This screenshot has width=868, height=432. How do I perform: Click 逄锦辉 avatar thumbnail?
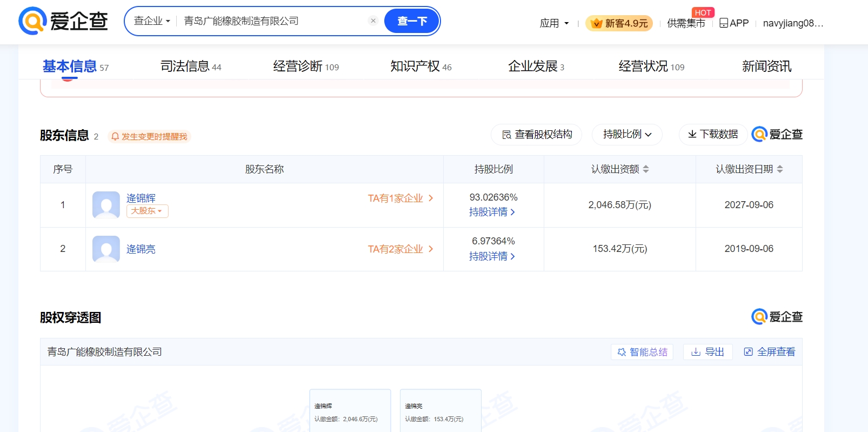[x=106, y=205]
